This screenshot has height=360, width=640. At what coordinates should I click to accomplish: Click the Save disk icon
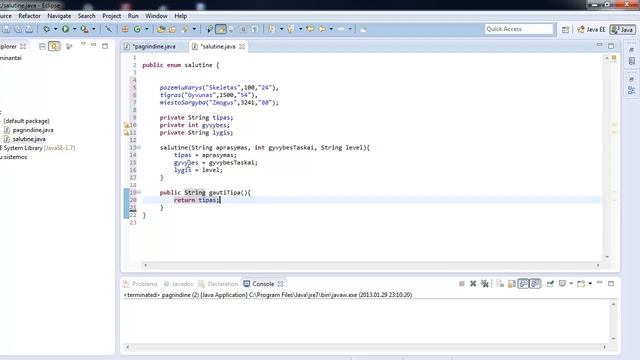pos(6,29)
